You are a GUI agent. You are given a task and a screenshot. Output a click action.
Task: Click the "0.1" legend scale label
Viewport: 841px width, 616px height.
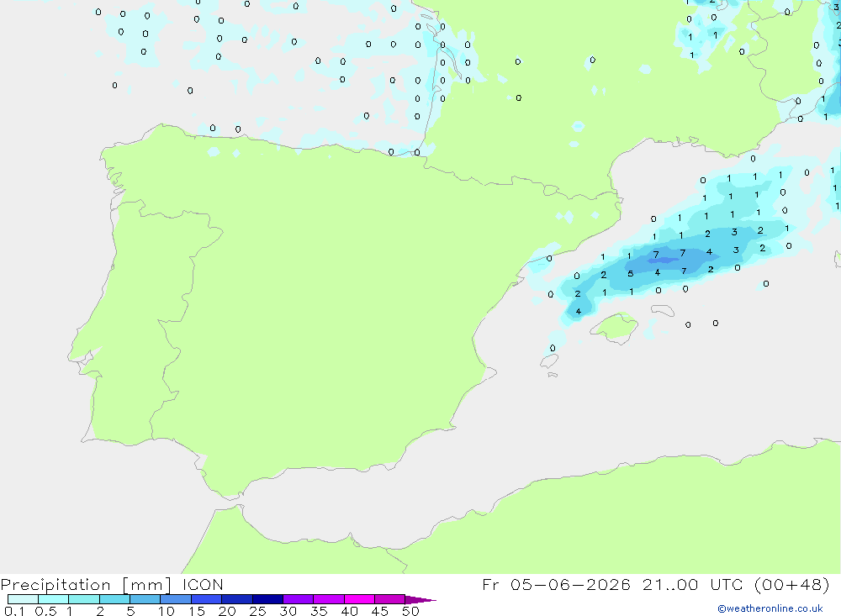(14, 611)
